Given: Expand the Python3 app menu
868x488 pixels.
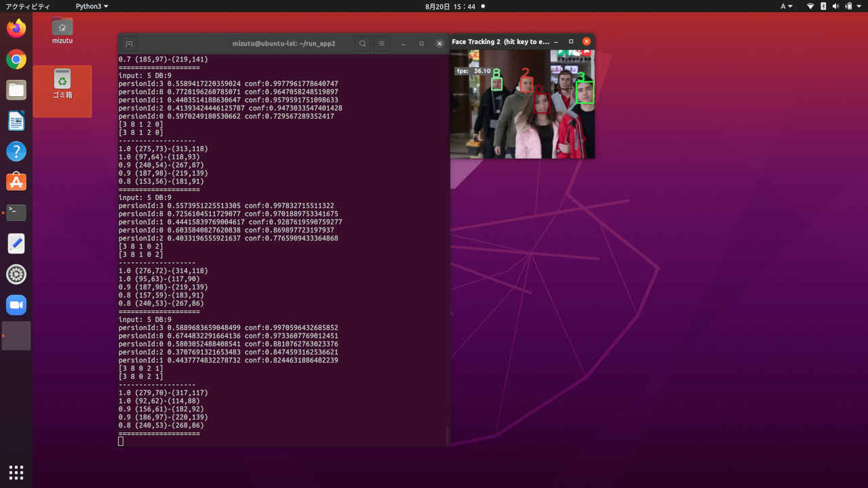Looking at the screenshot, I should click(92, 6).
